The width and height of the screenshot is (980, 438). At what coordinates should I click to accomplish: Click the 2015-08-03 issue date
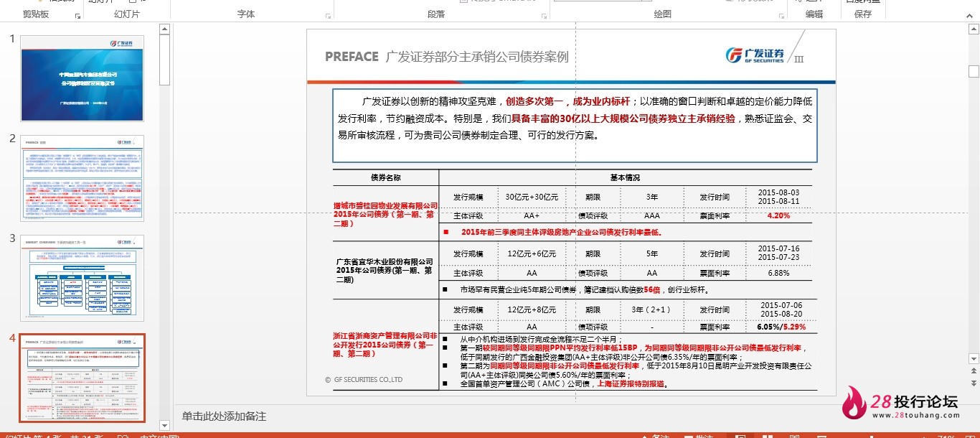pyautogui.click(x=778, y=192)
